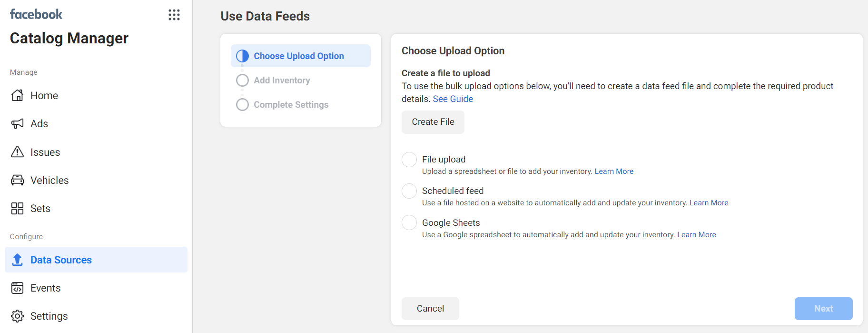Click the facebook logo

[x=36, y=14]
